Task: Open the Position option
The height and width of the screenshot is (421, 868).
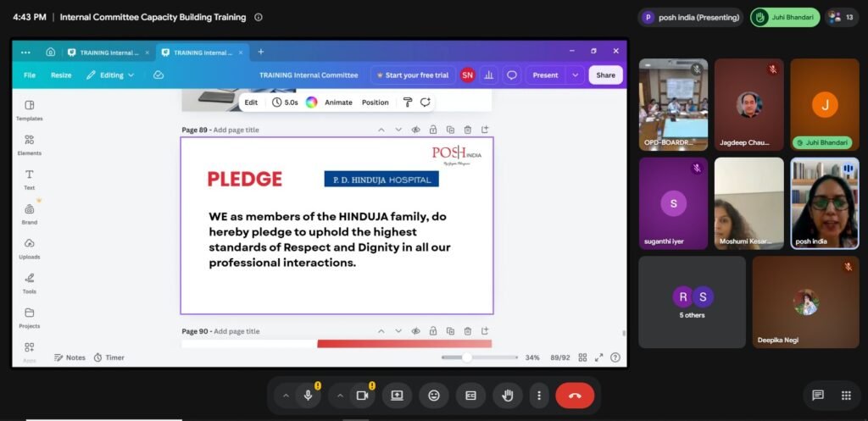Action: (376, 102)
